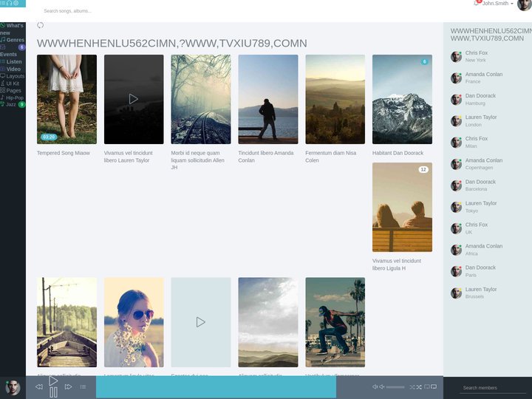Open the Hip-Pop sidebar item
The image size is (532, 399).
point(13,98)
